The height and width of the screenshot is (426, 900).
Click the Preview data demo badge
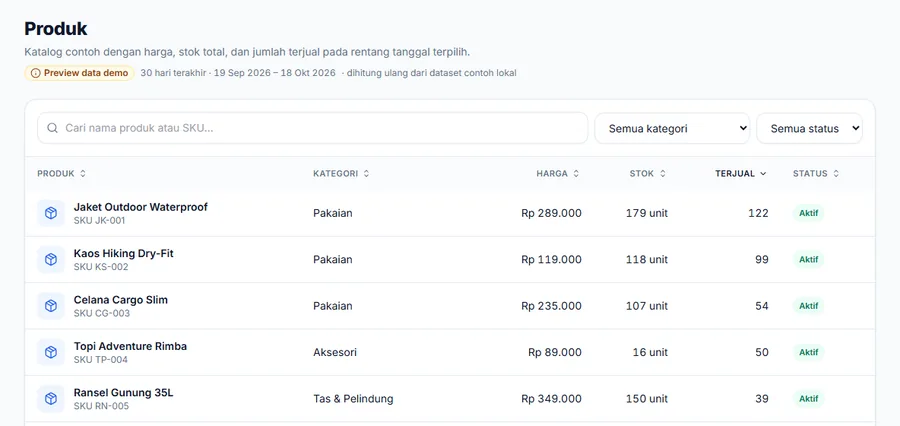[79, 73]
